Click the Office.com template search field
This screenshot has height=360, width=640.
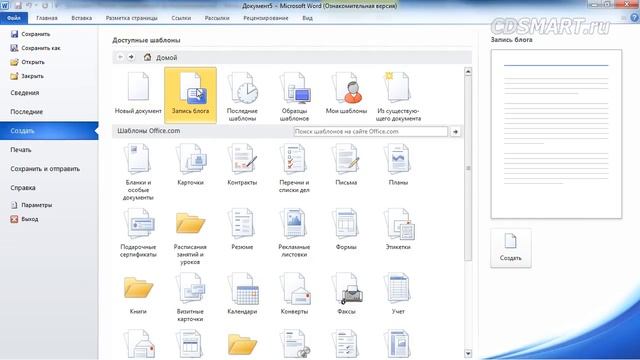click(x=371, y=131)
